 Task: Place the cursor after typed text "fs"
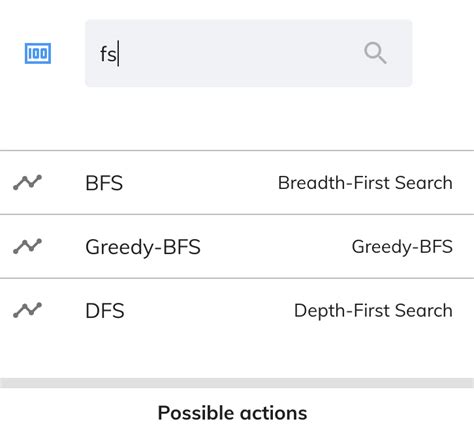pos(118,54)
